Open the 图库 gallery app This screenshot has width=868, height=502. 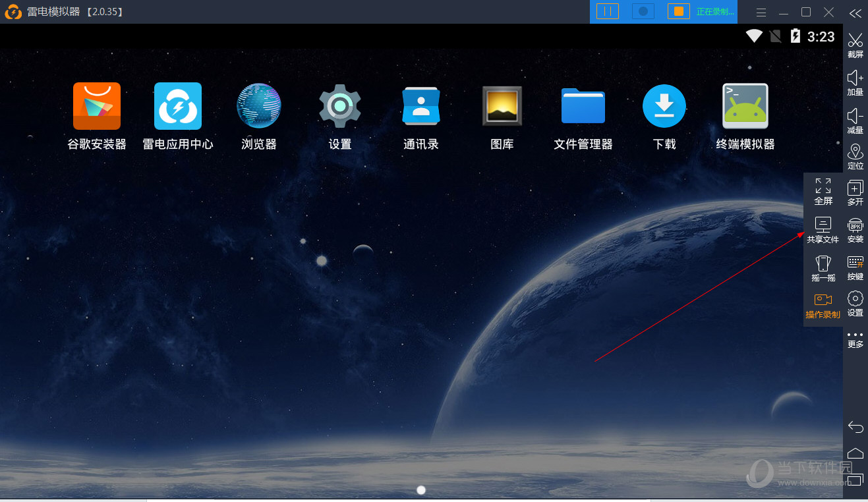click(502, 106)
